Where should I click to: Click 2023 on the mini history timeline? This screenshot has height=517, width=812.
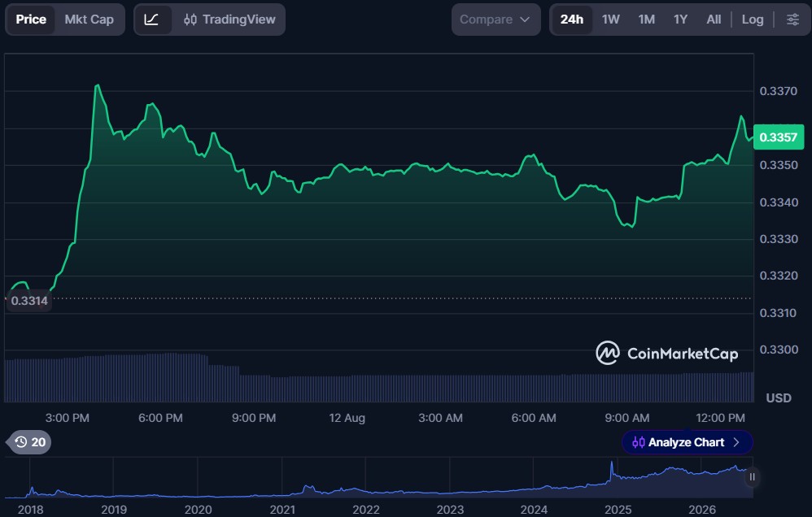(450, 510)
